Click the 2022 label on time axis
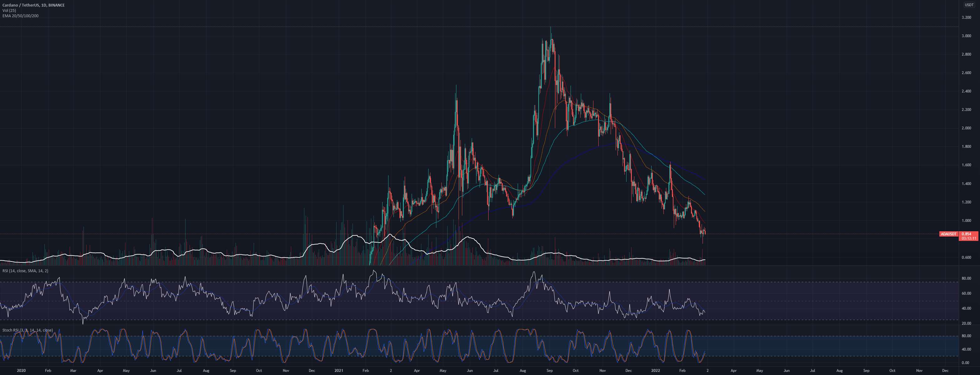 655,370
